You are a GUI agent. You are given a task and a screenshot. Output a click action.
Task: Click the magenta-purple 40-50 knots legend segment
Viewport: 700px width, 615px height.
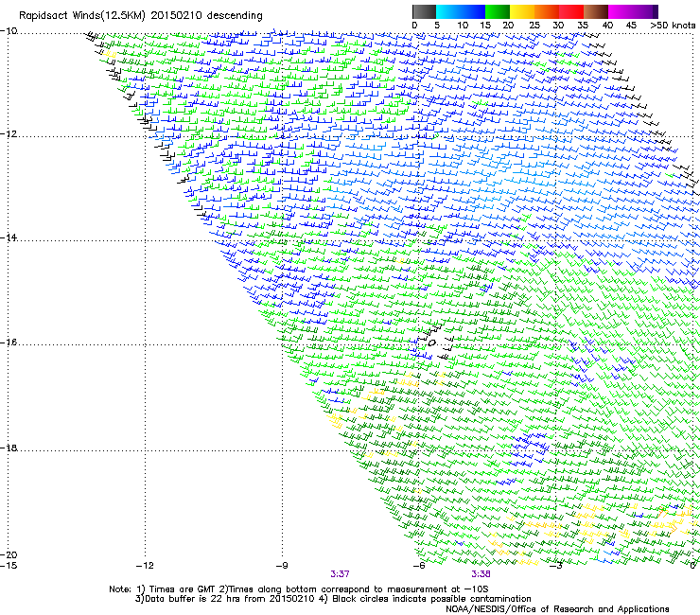tap(633, 11)
